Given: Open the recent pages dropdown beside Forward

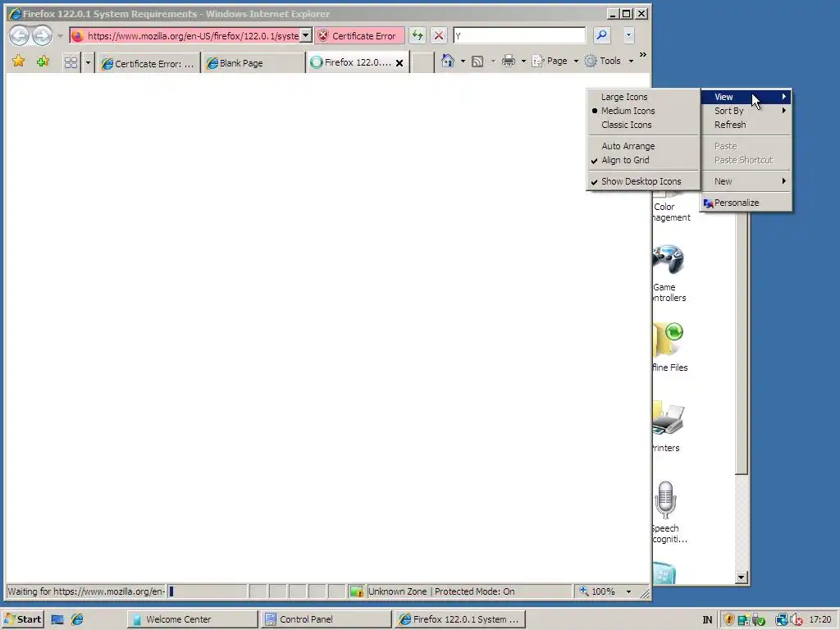Looking at the screenshot, I should pyautogui.click(x=60, y=36).
